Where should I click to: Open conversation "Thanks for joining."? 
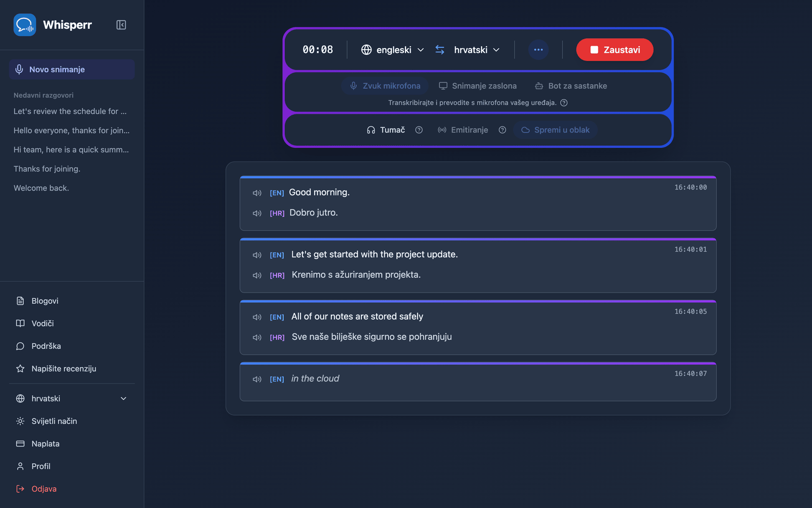tap(47, 169)
